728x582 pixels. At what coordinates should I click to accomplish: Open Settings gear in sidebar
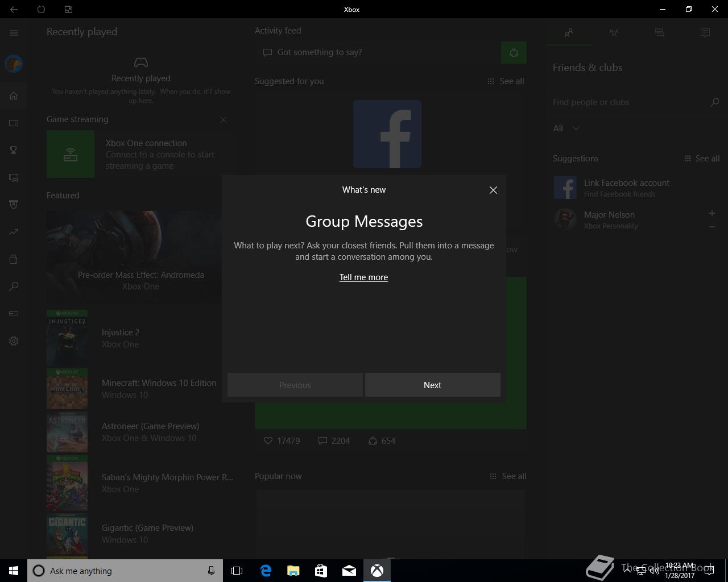click(x=14, y=341)
